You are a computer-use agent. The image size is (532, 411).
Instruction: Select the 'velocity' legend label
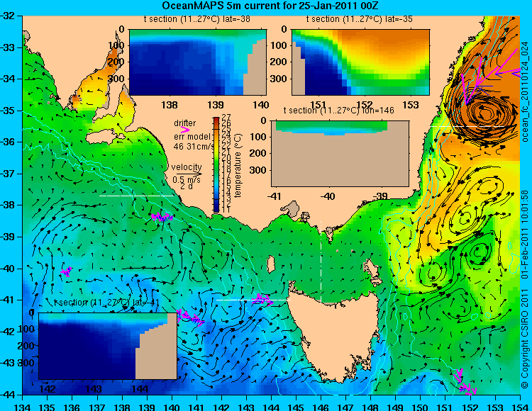187,167
